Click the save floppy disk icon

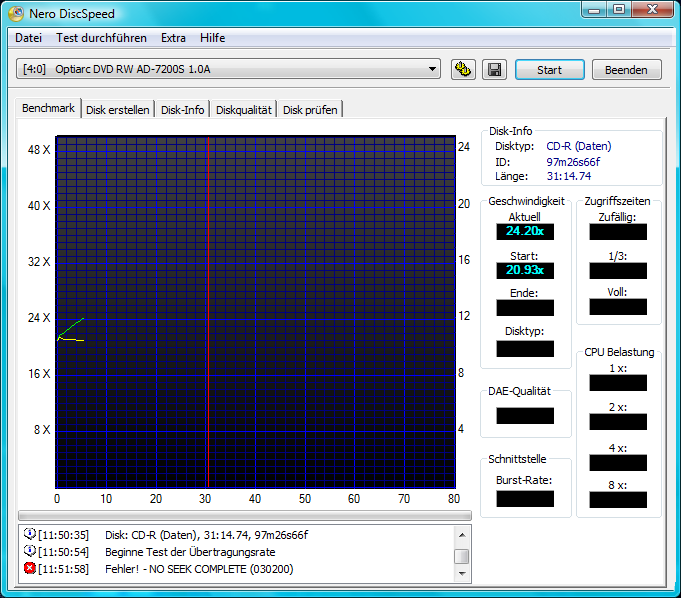tap(494, 69)
